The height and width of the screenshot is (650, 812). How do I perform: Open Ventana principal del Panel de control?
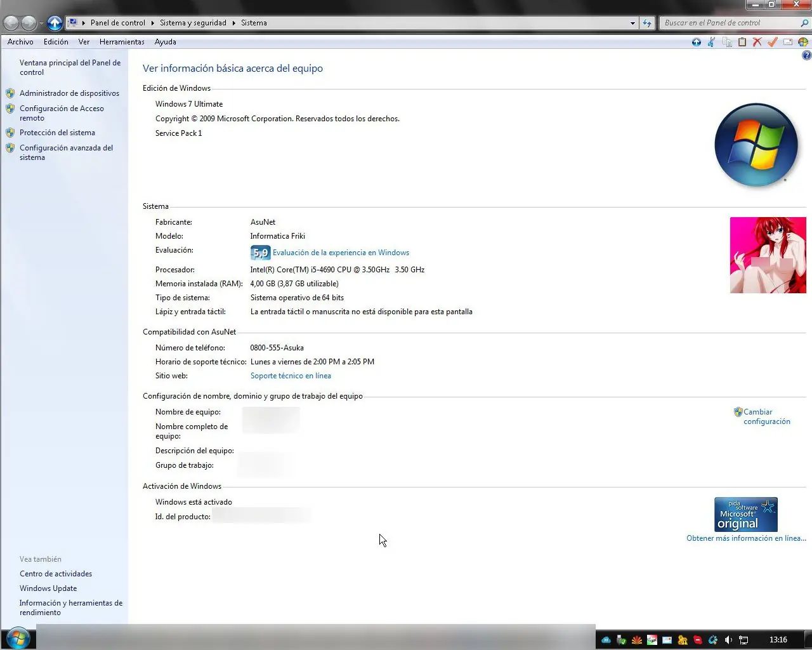(x=70, y=67)
